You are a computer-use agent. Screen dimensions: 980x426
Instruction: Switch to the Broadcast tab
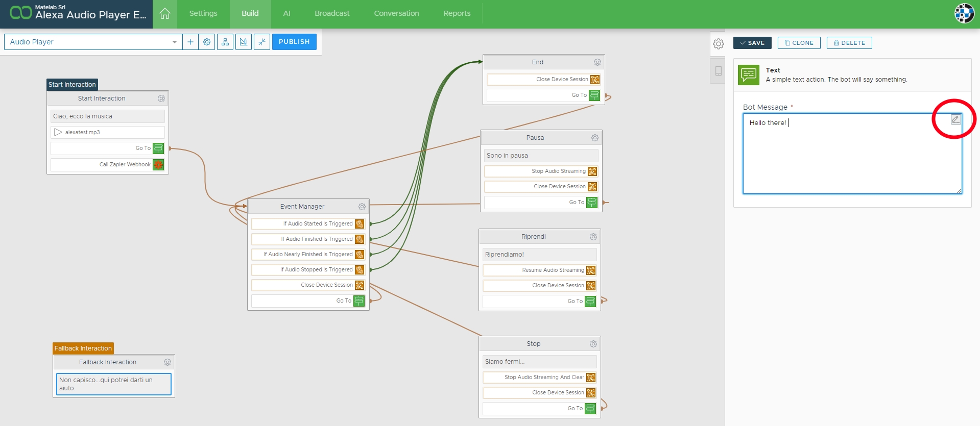tap(332, 14)
